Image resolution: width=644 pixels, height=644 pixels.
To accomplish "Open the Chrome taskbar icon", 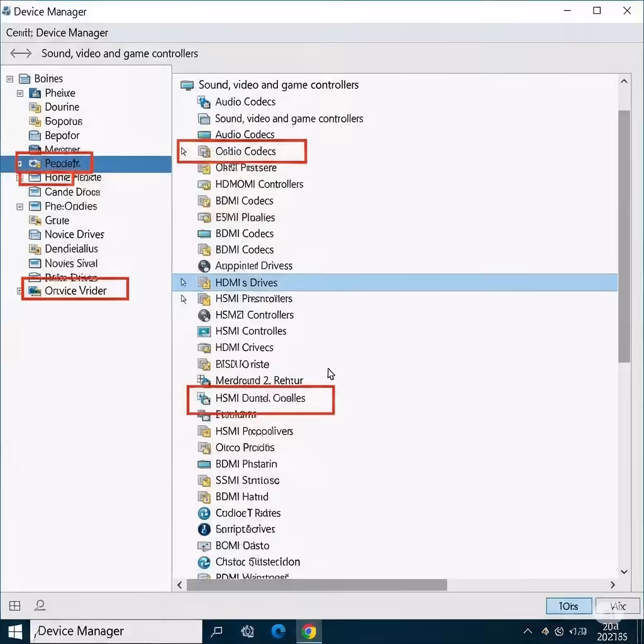I will tap(308, 631).
